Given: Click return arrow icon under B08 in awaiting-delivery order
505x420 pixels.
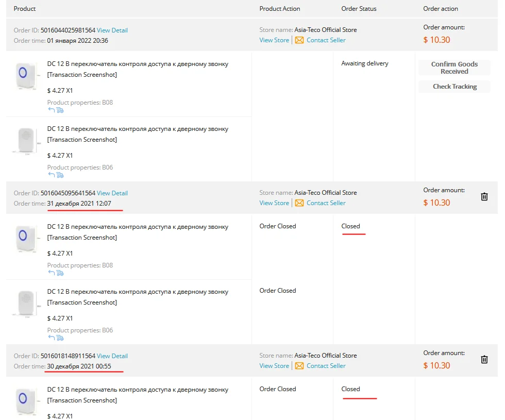Looking at the screenshot, I should (x=51, y=110).
